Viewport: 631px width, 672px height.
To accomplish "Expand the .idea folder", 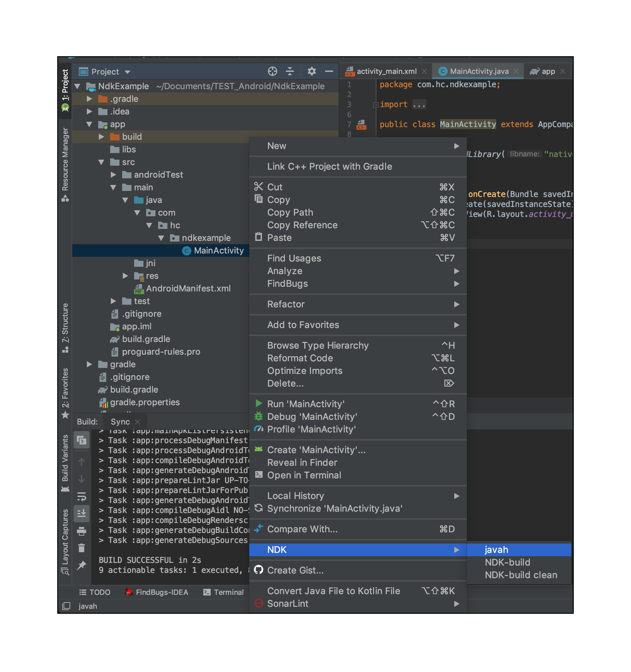I will pos(89,111).
